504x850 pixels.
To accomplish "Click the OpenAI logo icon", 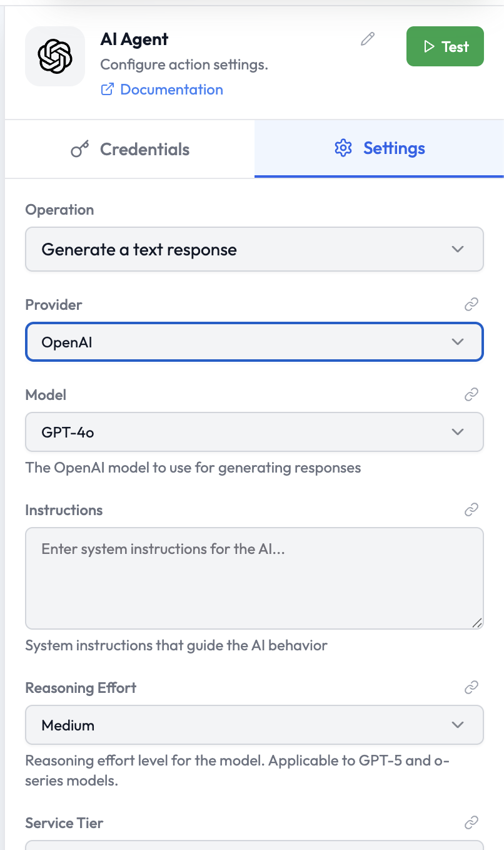I will tap(55, 56).
